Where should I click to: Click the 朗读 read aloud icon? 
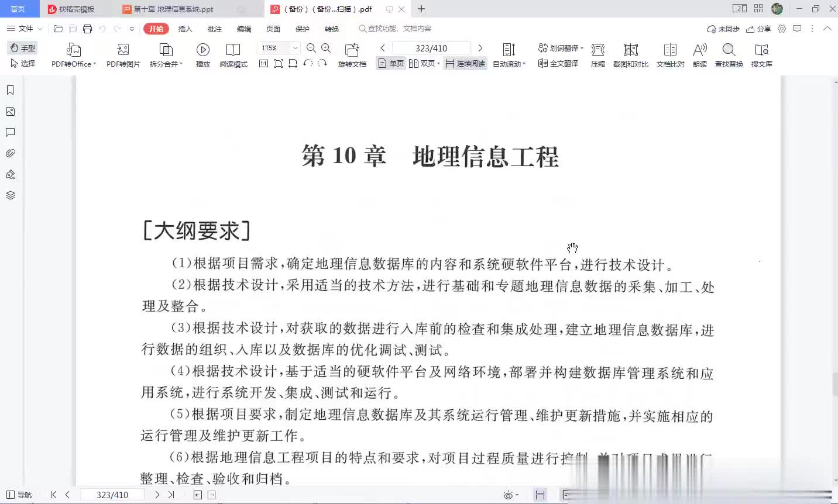pos(699,50)
